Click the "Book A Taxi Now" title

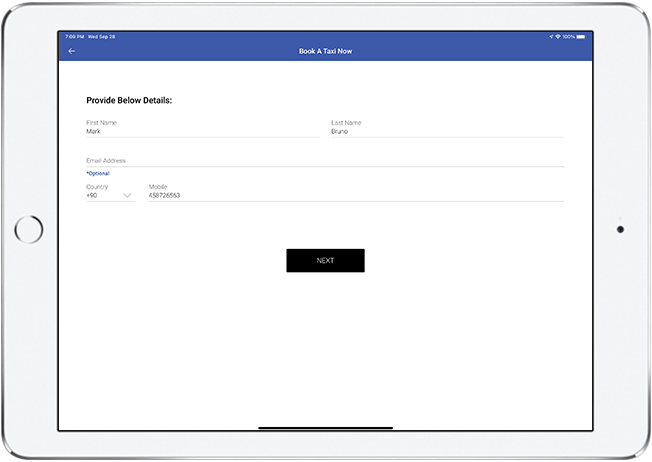click(325, 51)
